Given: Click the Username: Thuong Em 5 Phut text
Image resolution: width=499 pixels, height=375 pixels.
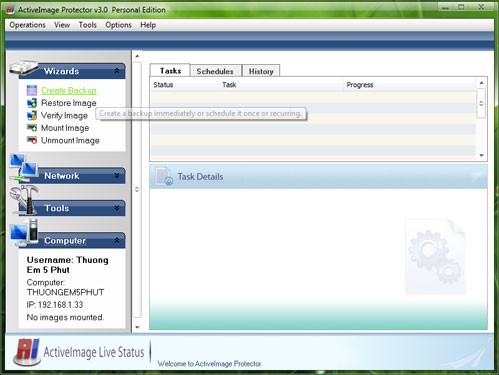Looking at the screenshot, I should click(68, 265).
